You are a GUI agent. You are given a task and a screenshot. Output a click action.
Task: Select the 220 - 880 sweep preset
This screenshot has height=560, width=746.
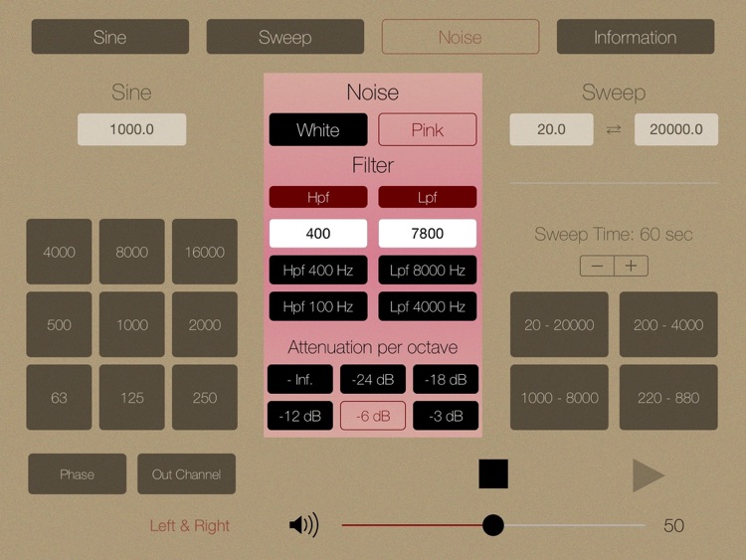pyautogui.click(x=668, y=397)
